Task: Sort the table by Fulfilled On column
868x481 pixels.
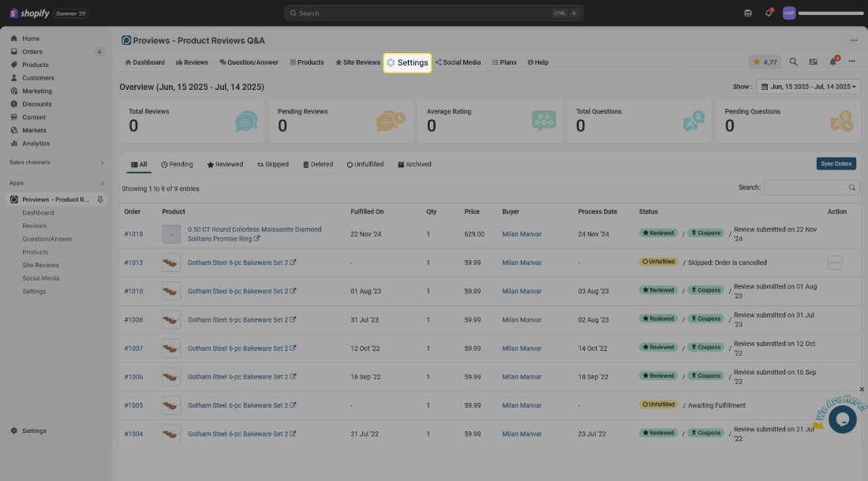Action: 367,212
